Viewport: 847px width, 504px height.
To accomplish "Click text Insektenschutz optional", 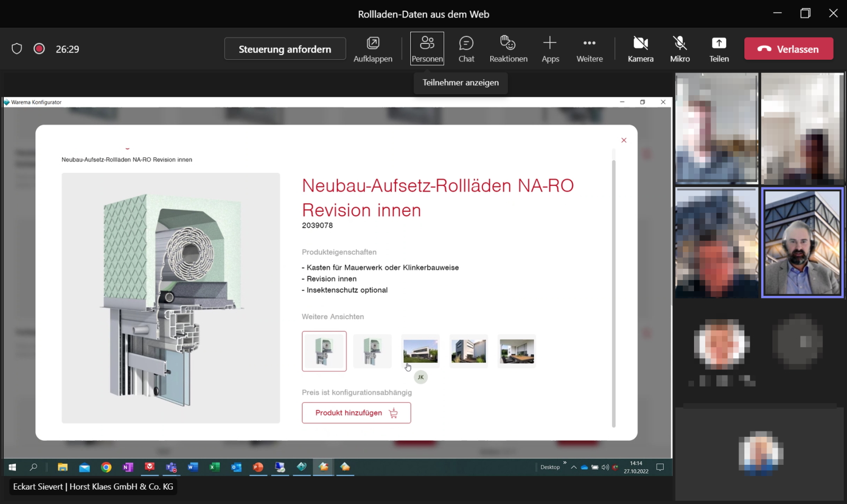I will point(347,290).
